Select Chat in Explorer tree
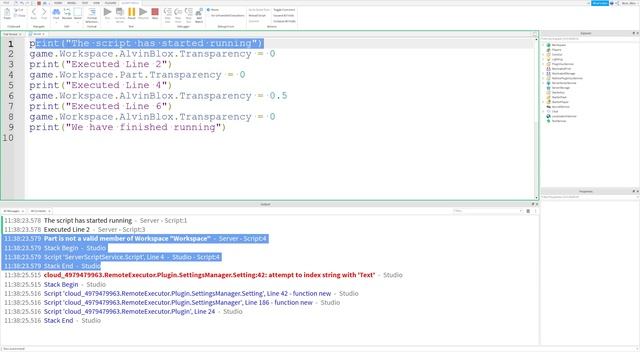Screen dimensions: 640x360 pos(555,111)
